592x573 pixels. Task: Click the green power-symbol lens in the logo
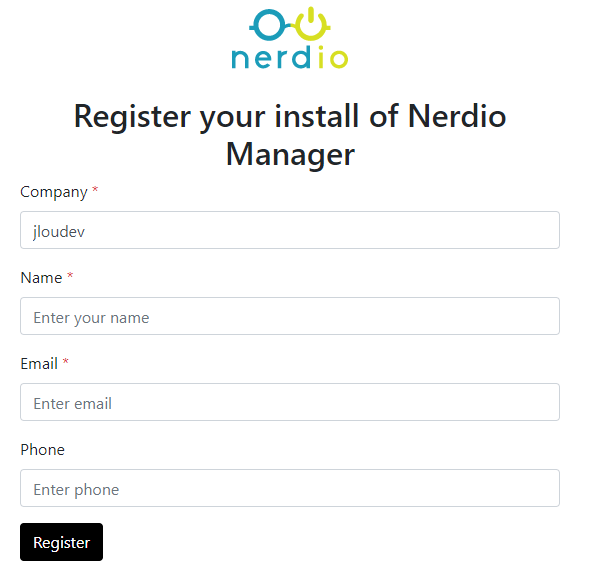(x=311, y=24)
